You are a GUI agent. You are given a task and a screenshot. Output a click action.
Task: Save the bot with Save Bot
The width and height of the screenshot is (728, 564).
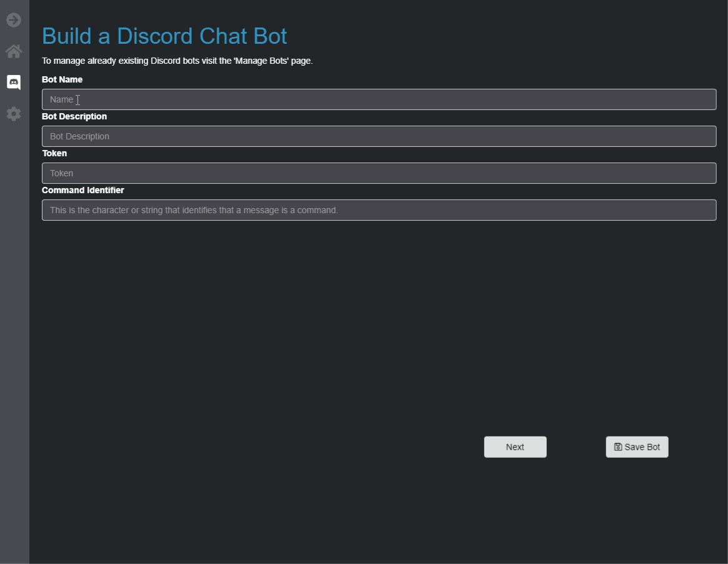637,447
